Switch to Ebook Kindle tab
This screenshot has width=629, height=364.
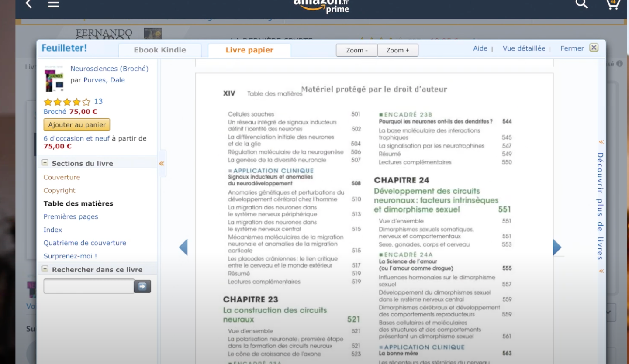pos(160,50)
